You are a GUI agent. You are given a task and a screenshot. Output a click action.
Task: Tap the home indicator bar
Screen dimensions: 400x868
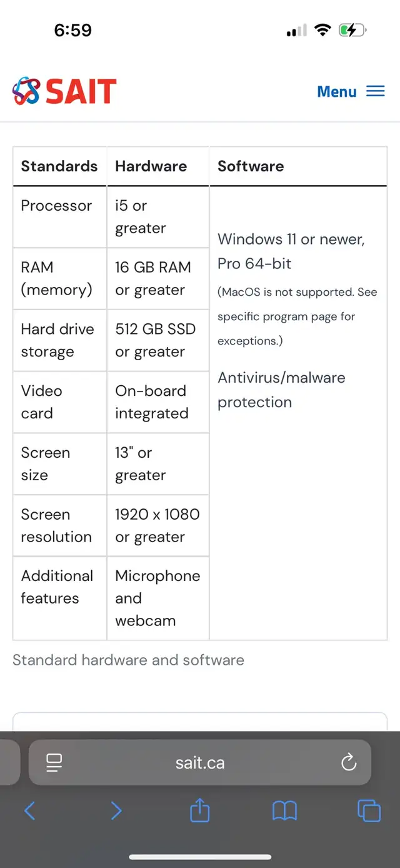(x=200, y=857)
